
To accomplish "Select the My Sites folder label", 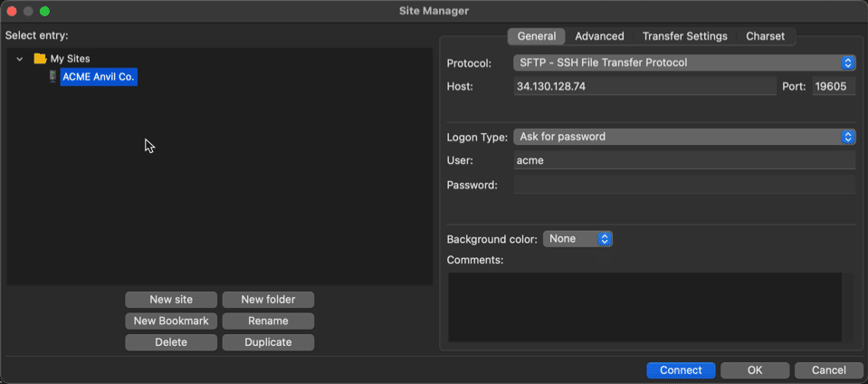I will [70, 58].
